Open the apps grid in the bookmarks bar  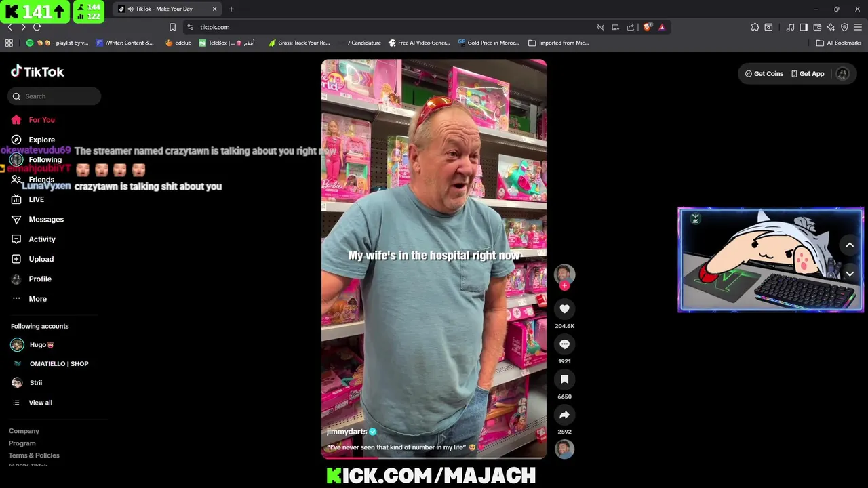tap(9, 43)
